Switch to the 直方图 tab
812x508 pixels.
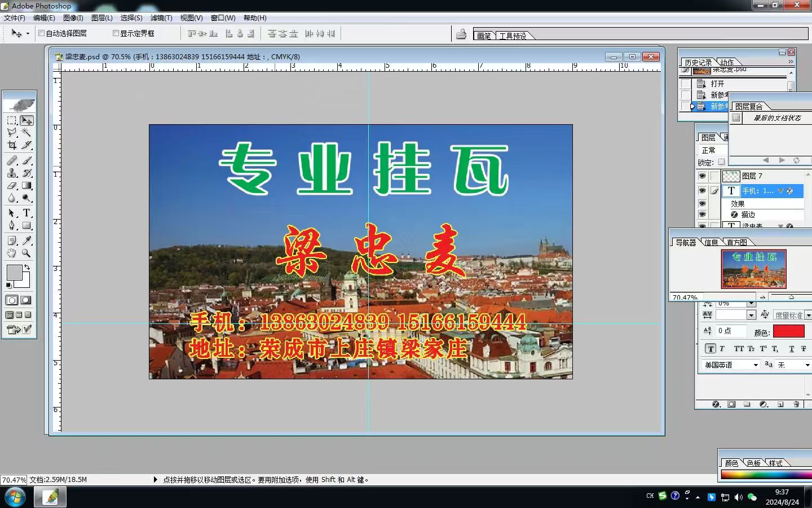[736, 242]
